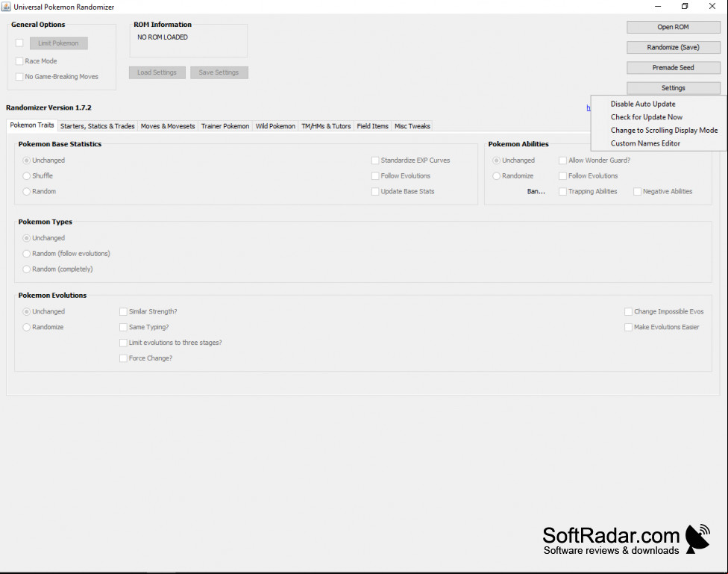Click the Java app icon in title bar

pos(6,7)
